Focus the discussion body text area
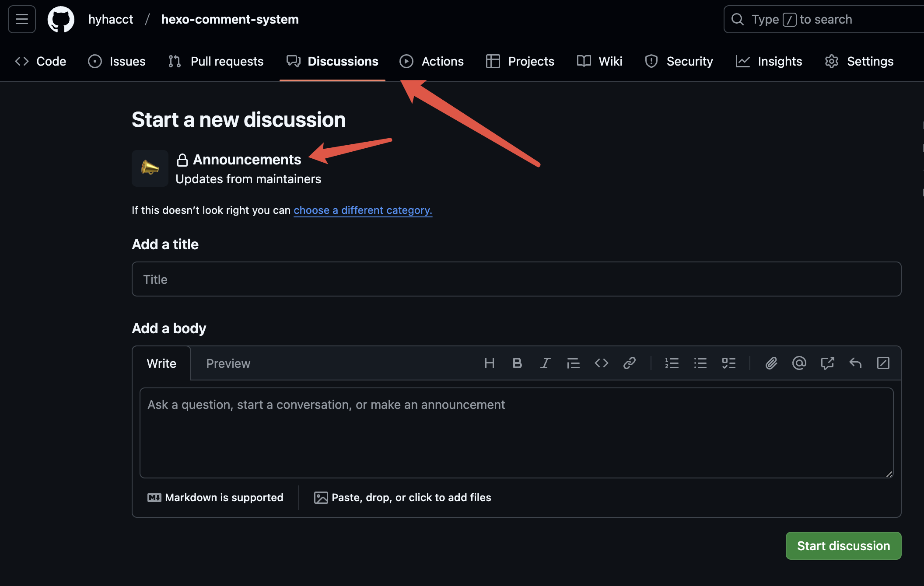 [x=516, y=433]
